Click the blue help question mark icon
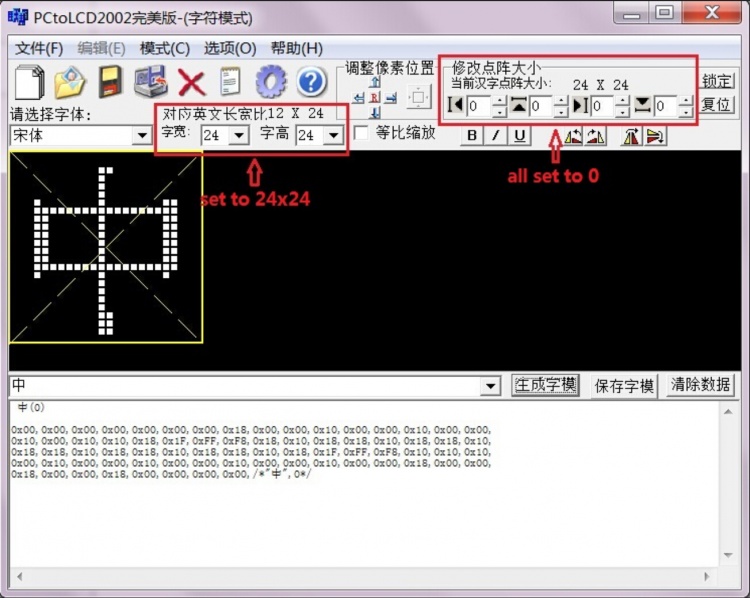 pyautogui.click(x=311, y=81)
